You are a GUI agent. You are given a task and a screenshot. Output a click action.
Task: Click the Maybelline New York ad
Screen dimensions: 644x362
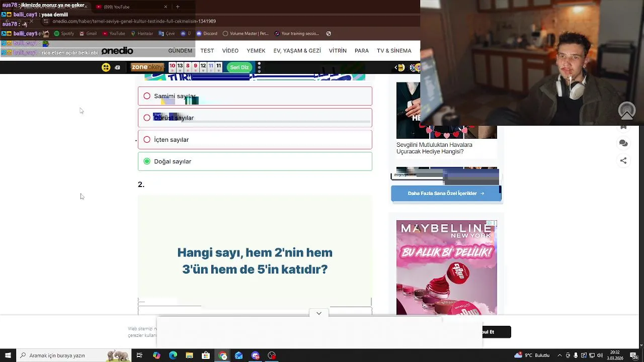click(x=447, y=267)
